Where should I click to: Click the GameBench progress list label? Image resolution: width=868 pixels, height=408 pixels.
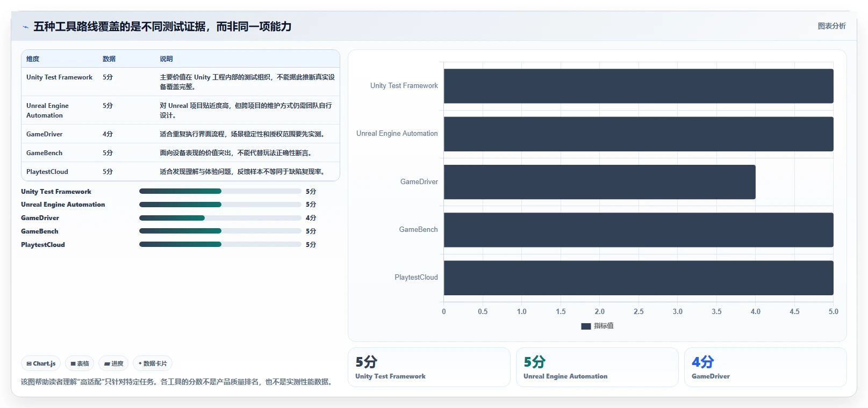40,231
